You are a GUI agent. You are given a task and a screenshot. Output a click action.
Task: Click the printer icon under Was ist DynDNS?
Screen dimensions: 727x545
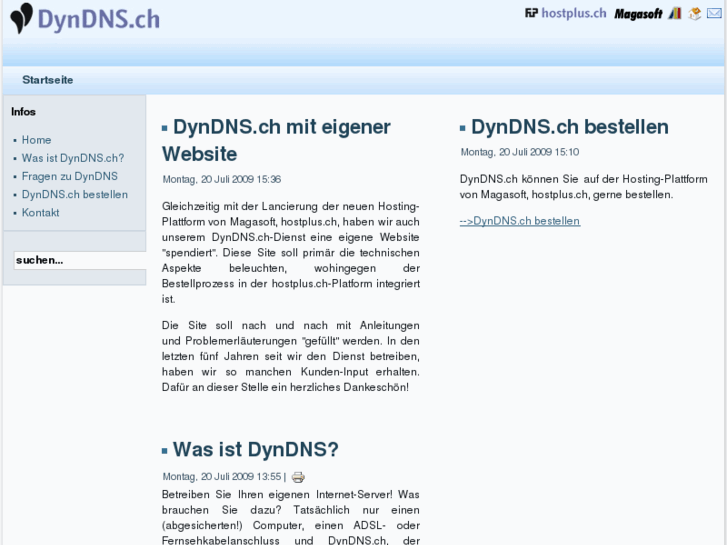point(298,477)
